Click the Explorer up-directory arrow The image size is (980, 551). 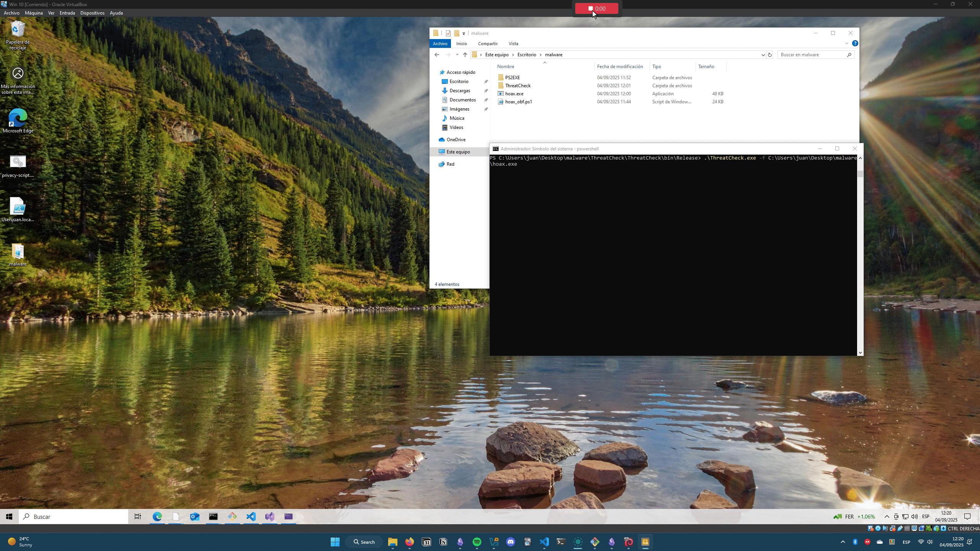click(465, 55)
